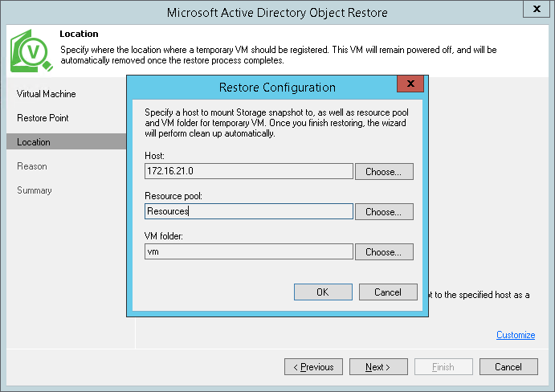Select the Location wizard step
This screenshot has width=555, height=392.
[x=66, y=141]
